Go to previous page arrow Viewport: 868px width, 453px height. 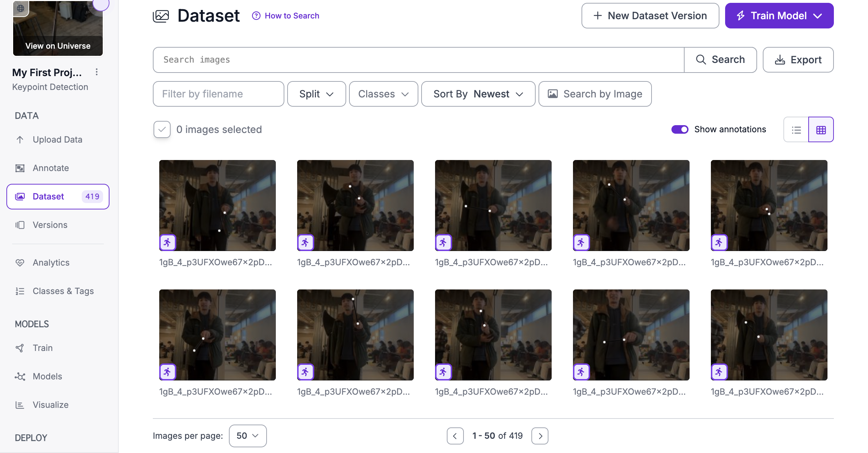tap(455, 436)
